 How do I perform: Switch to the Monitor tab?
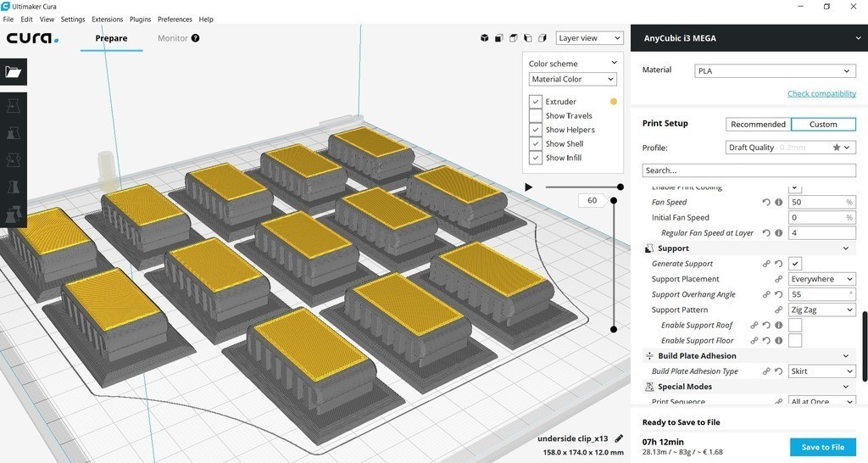click(173, 38)
